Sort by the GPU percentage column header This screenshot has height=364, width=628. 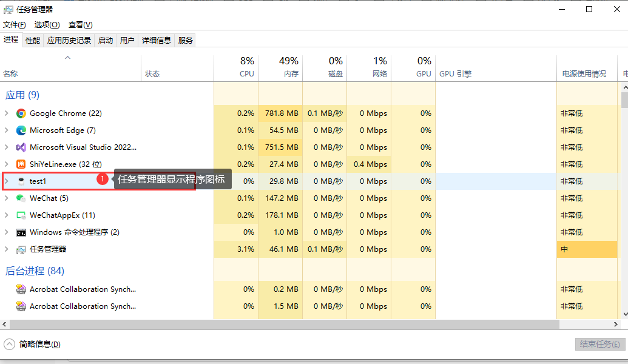click(413, 69)
